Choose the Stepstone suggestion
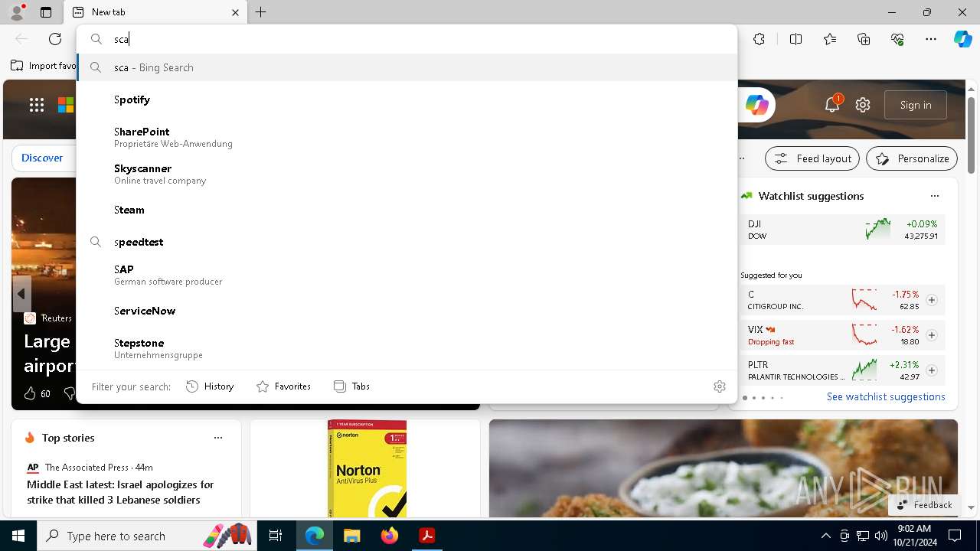 click(x=407, y=348)
